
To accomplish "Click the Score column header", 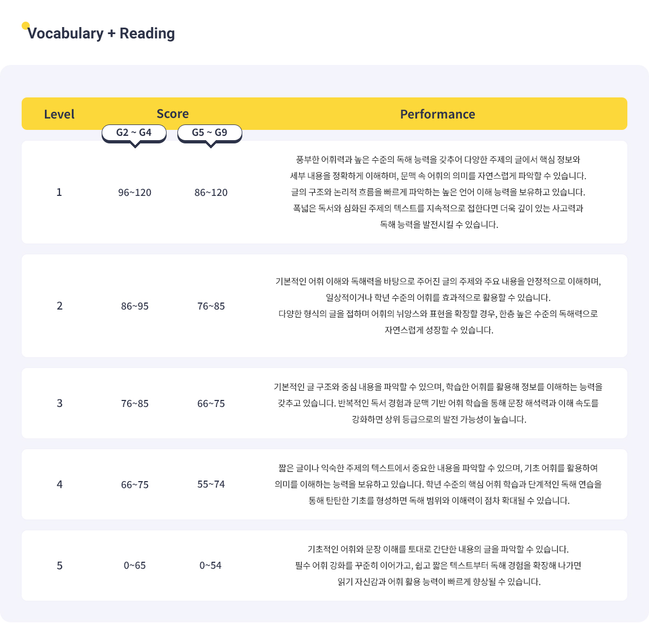I will point(173,114).
